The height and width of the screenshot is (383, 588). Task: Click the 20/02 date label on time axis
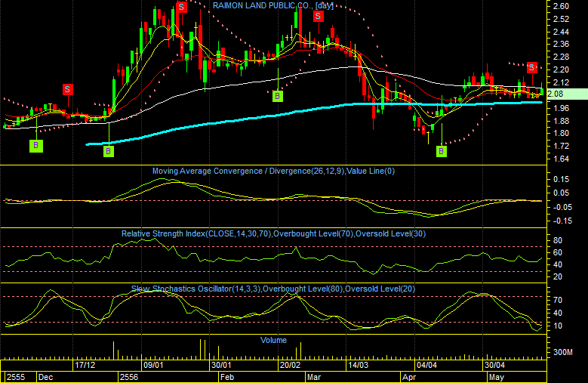(x=291, y=365)
